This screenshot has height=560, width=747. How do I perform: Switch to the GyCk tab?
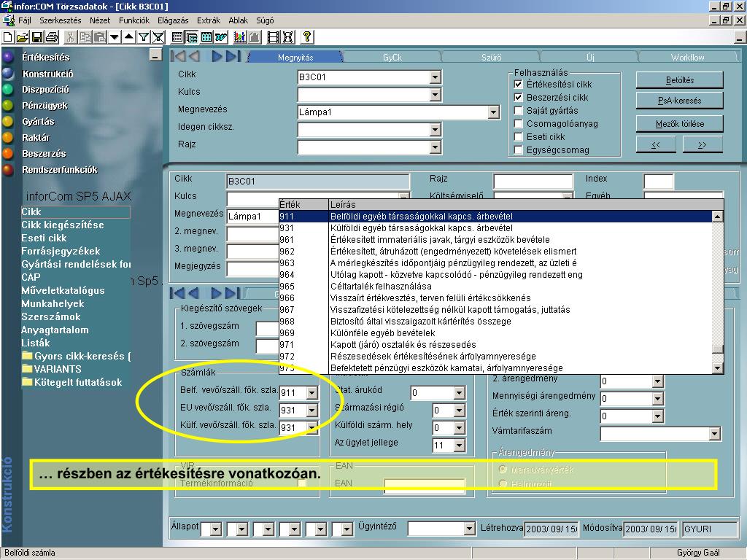pos(392,57)
